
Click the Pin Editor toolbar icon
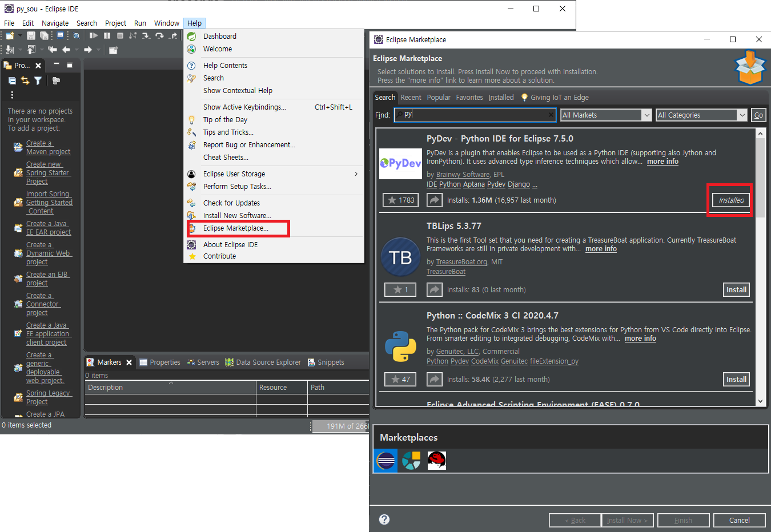click(x=113, y=50)
